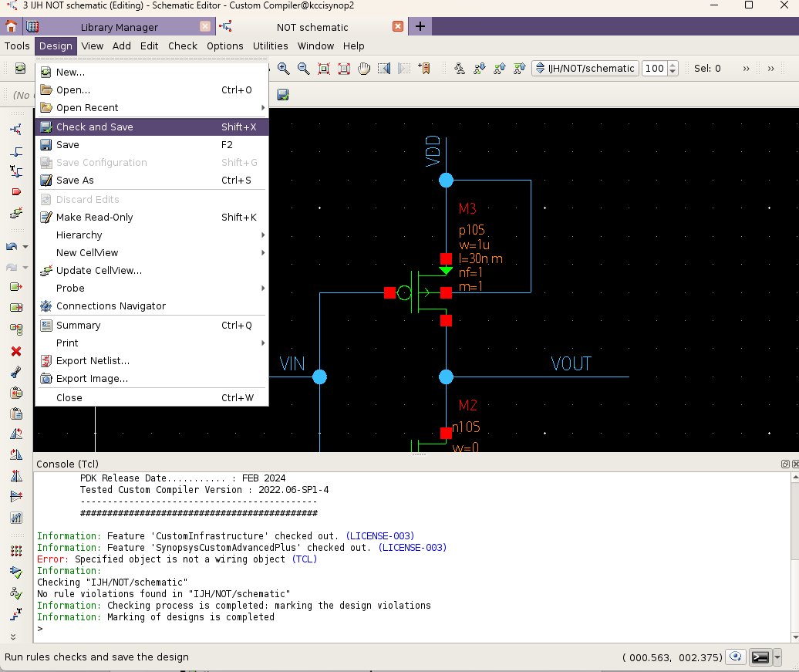Click the Flip Vertical icon

pos(16,496)
